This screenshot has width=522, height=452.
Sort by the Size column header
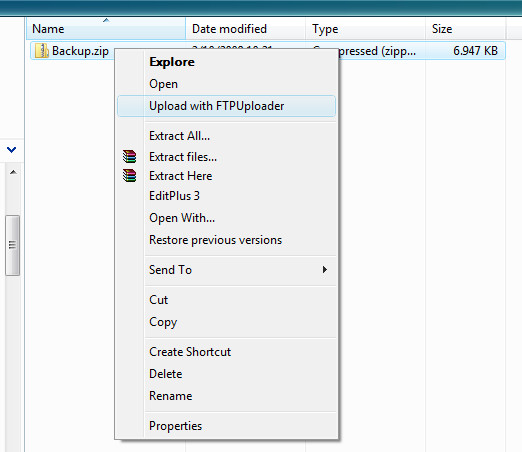[x=466, y=29]
